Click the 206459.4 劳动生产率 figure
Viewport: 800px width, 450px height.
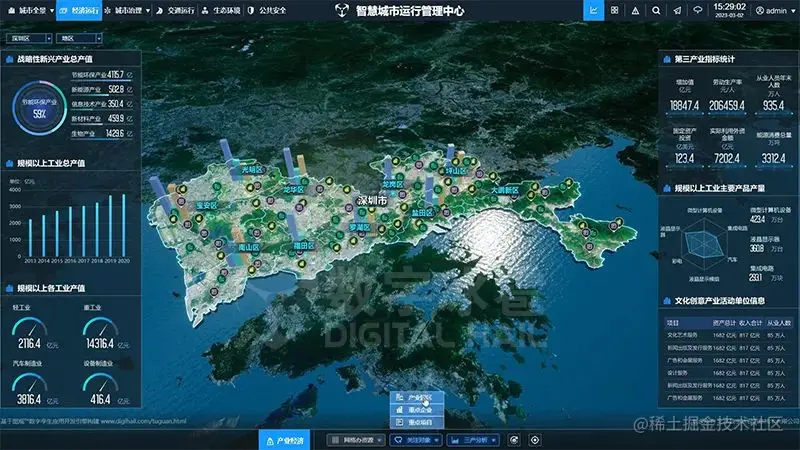tap(727, 106)
